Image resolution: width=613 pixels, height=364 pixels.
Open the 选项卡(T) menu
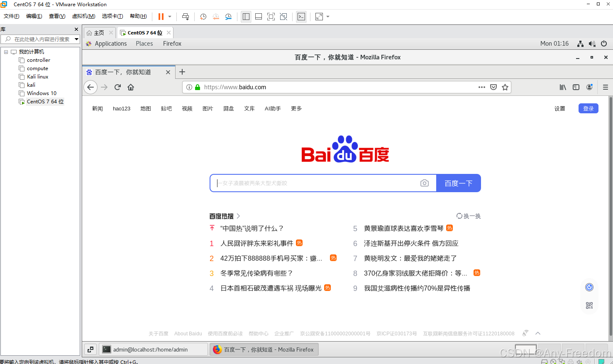[x=112, y=16]
